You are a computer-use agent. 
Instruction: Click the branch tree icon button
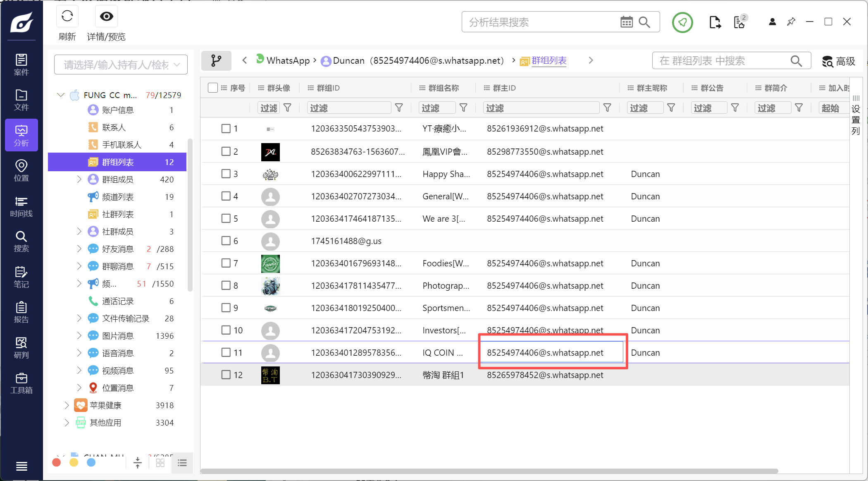coord(216,61)
